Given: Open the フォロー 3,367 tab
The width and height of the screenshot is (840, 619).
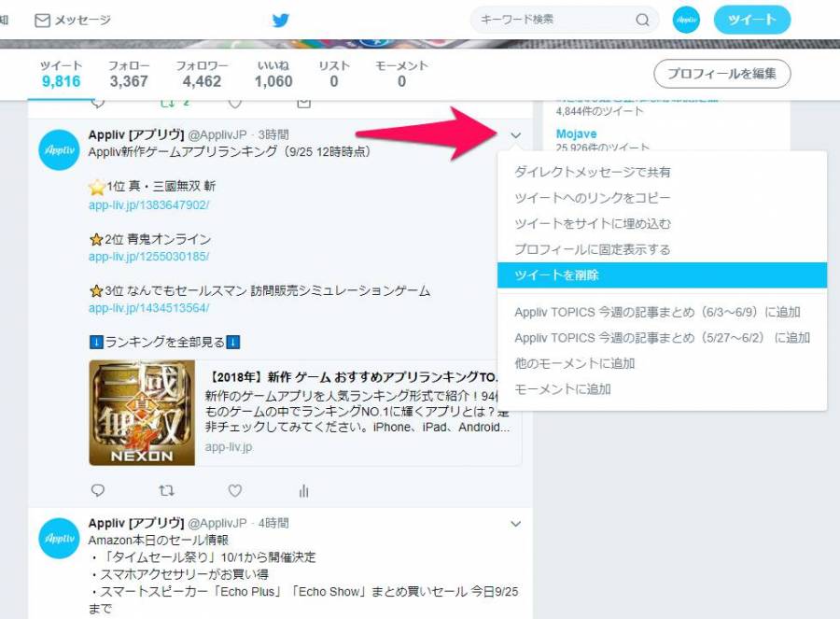Looking at the screenshot, I should click(129, 74).
